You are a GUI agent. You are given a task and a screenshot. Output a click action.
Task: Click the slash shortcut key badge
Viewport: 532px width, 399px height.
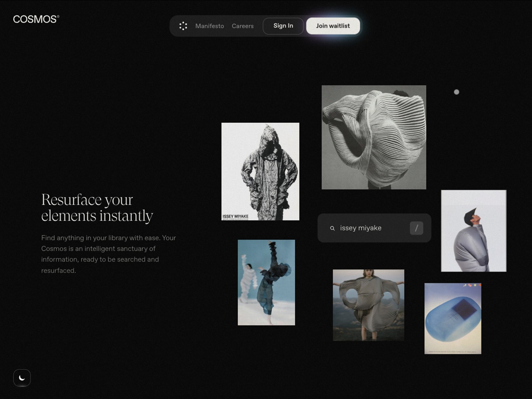(x=416, y=228)
